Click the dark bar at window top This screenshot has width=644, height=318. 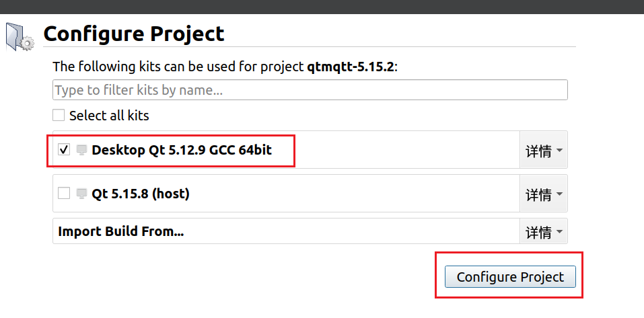pyautogui.click(x=322, y=7)
